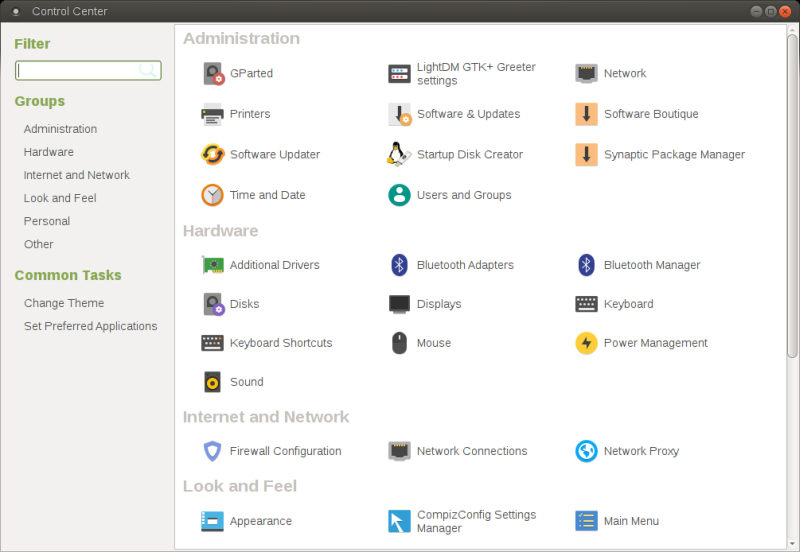800x552 pixels.
Task: Click the vertical scrollbar on right
Action: point(792,200)
